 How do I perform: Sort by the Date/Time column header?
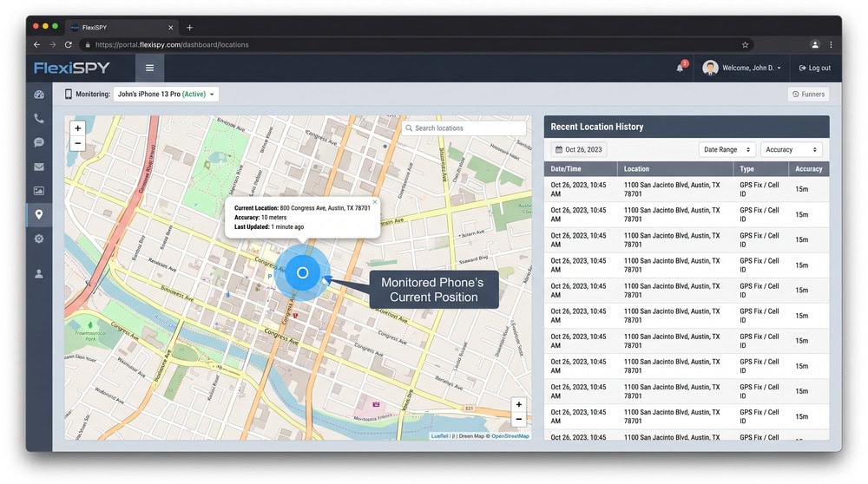(581, 169)
